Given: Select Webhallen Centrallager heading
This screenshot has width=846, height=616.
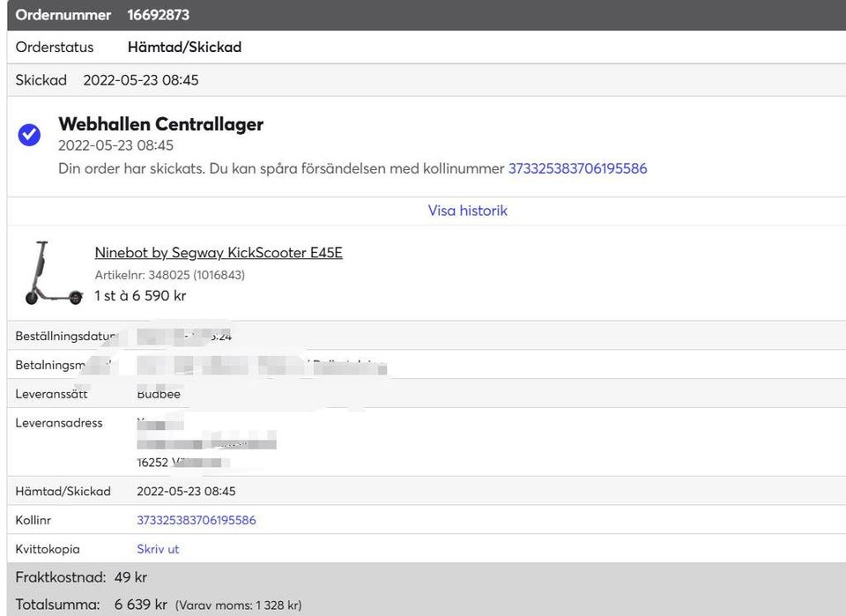Looking at the screenshot, I should [x=160, y=124].
